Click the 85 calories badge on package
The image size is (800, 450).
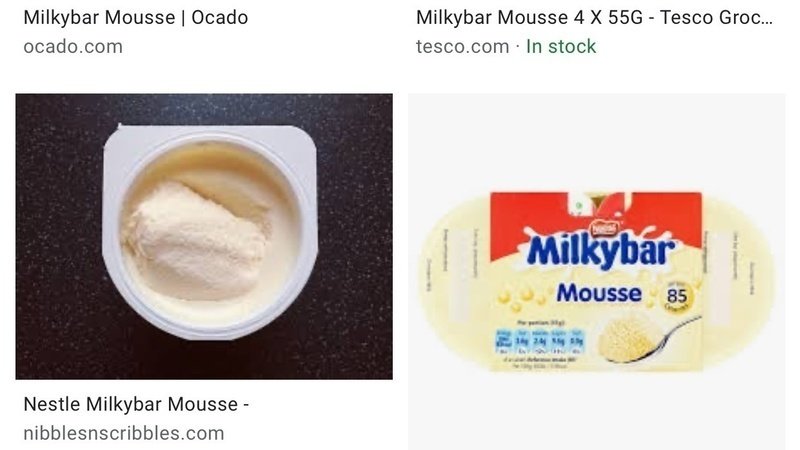pyautogui.click(x=677, y=295)
